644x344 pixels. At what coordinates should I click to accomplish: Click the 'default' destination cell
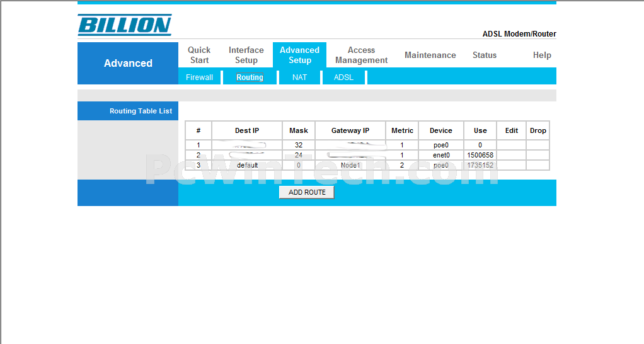247,165
